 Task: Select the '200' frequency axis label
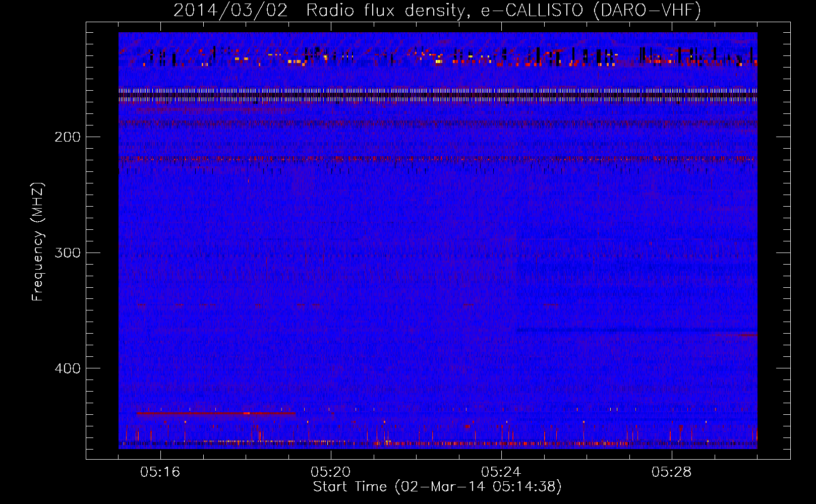pyautogui.click(x=67, y=137)
